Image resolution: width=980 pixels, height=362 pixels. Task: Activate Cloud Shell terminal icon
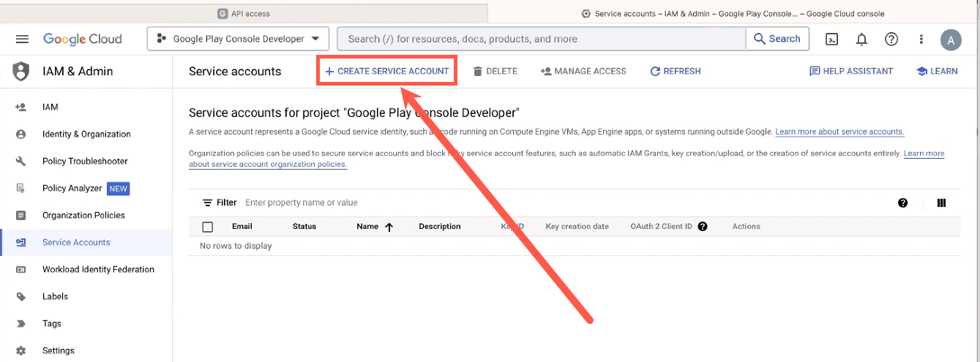[831, 39]
